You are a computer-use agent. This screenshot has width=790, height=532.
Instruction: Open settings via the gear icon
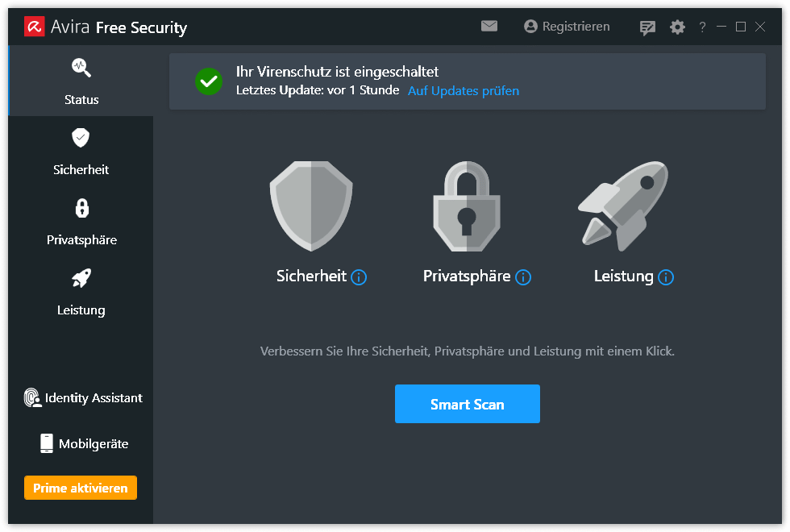pyautogui.click(x=677, y=27)
